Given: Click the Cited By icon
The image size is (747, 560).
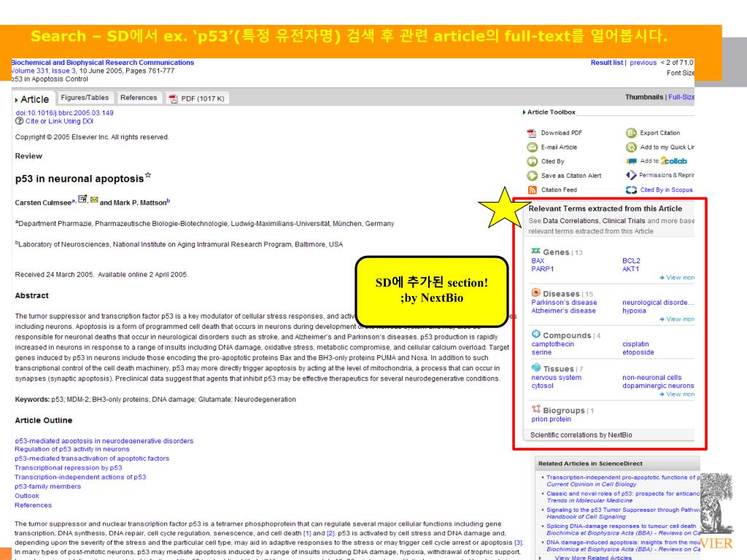Looking at the screenshot, I should coord(532,161).
